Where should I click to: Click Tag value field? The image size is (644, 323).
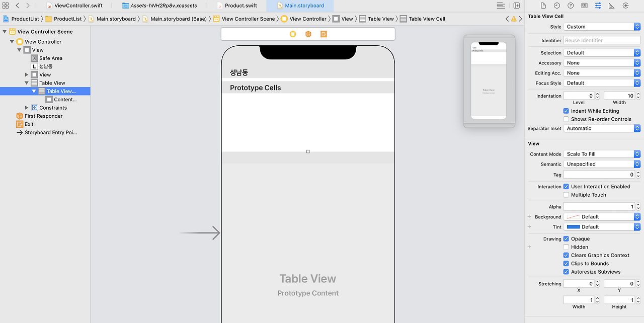coord(599,175)
